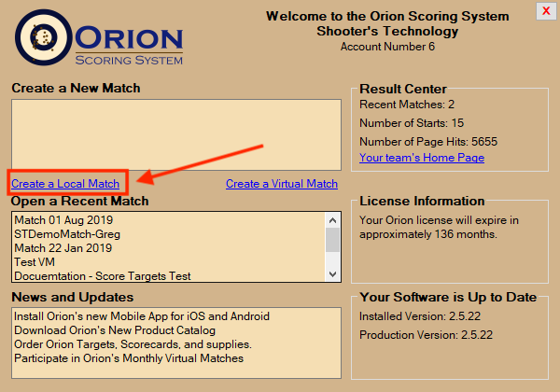The image size is (560, 392).
Task: Open Your team's Home Page link
Action: click(x=422, y=158)
